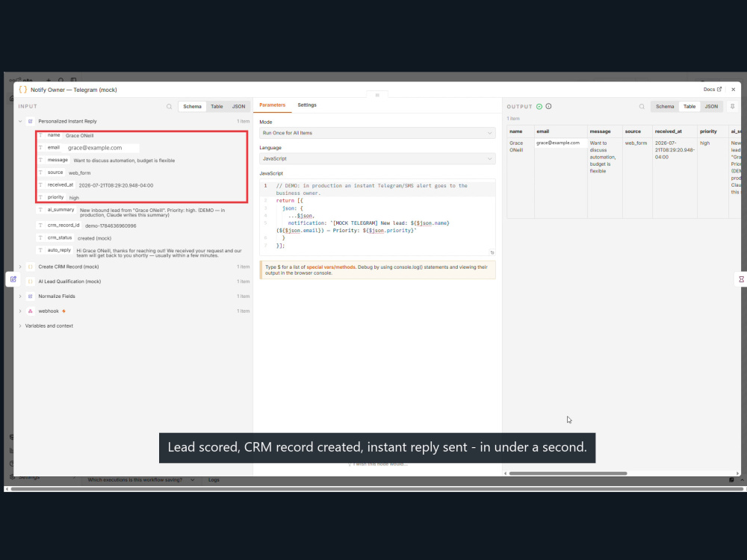Image resolution: width=747 pixels, height=560 pixels.
Task: Switch input view to Table
Action: tap(217, 107)
